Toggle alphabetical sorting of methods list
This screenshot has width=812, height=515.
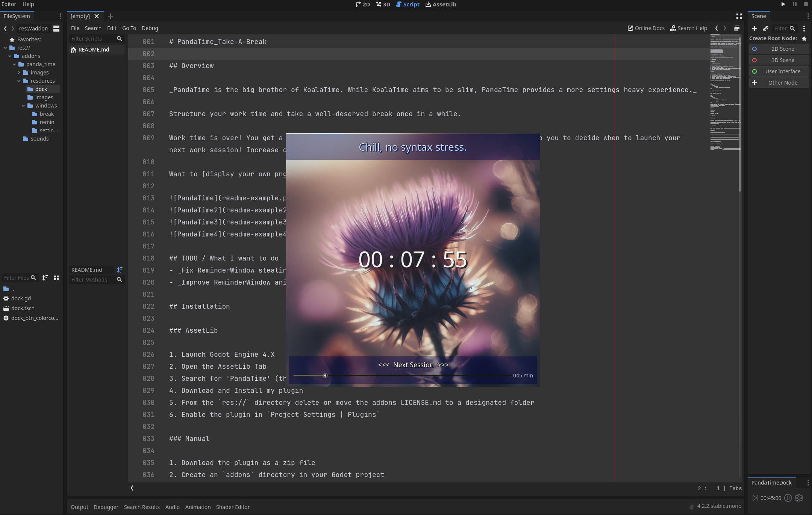120,270
